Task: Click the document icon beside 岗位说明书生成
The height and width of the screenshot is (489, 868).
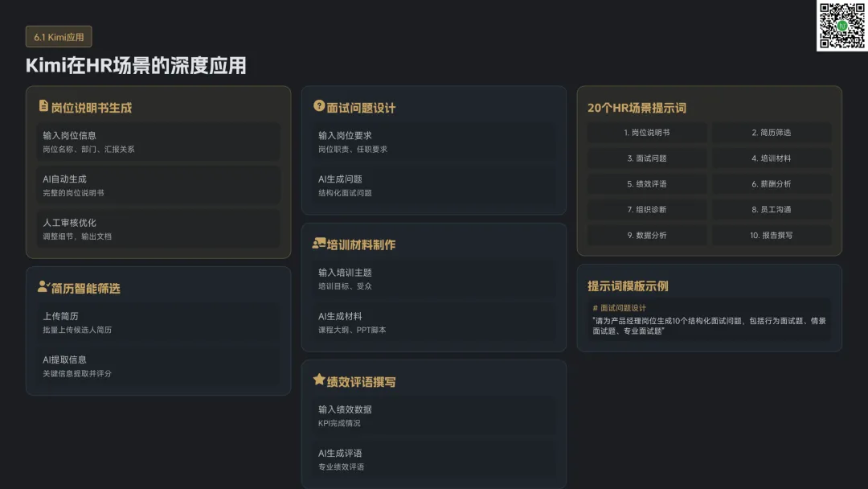Action: pyautogui.click(x=43, y=106)
